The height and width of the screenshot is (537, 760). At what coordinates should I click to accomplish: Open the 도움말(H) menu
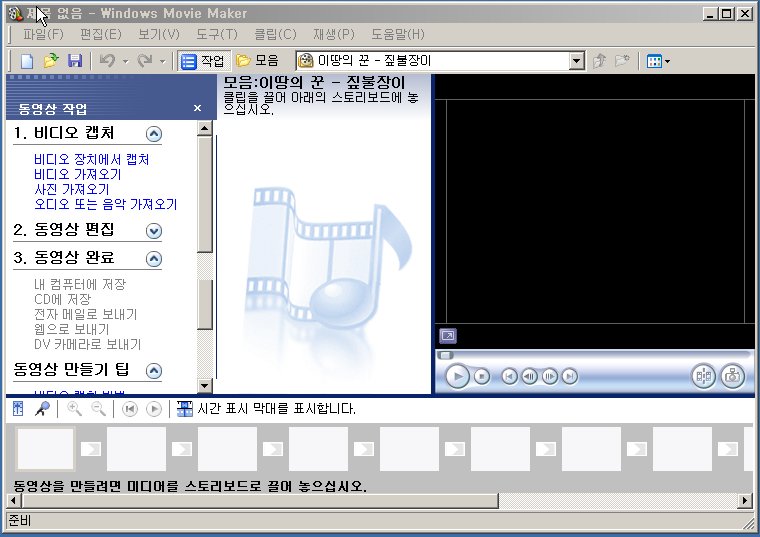point(397,34)
